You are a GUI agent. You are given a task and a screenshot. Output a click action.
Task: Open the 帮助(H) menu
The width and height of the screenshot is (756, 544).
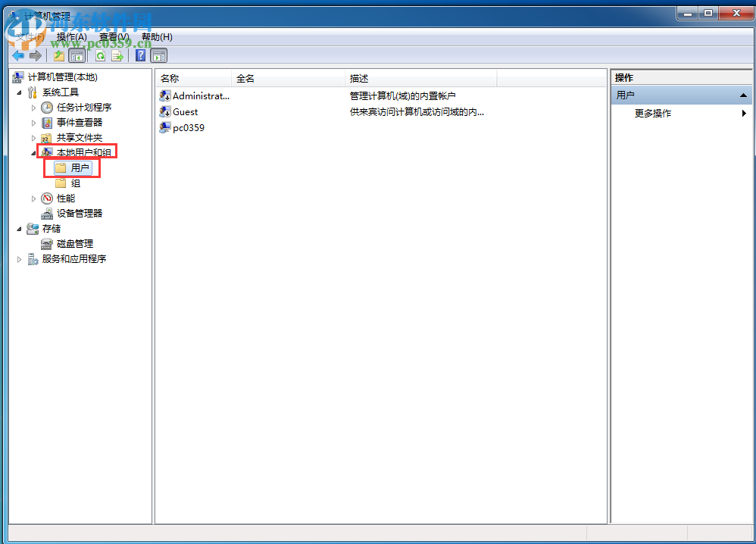point(157,37)
